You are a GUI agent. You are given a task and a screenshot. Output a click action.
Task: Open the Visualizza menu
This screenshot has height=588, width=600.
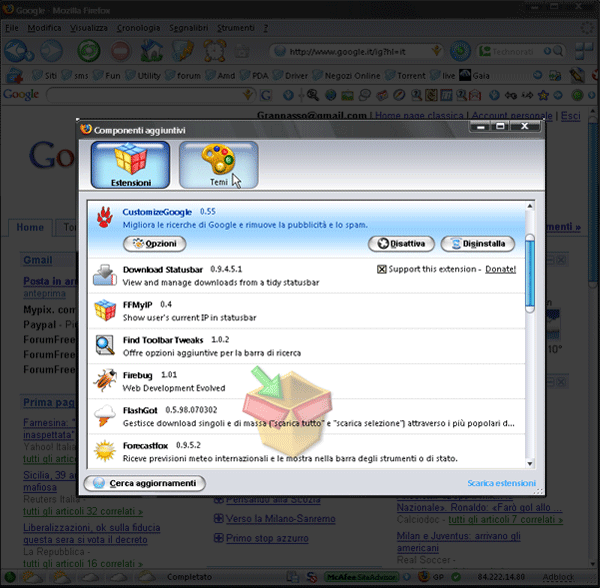[x=89, y=28]
